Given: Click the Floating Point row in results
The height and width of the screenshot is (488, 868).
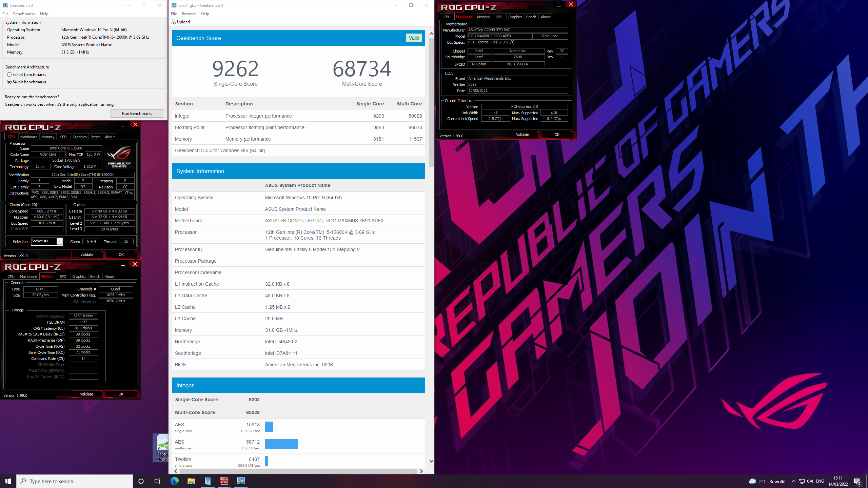Looking at the screenshot, I should click(298, 127).
